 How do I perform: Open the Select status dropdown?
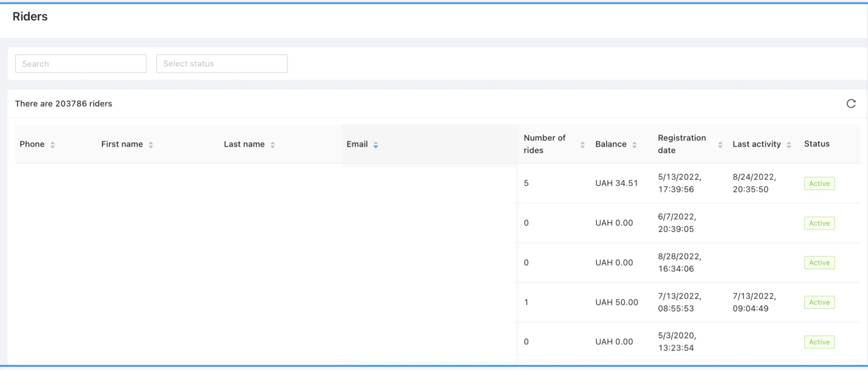[222, 63]
